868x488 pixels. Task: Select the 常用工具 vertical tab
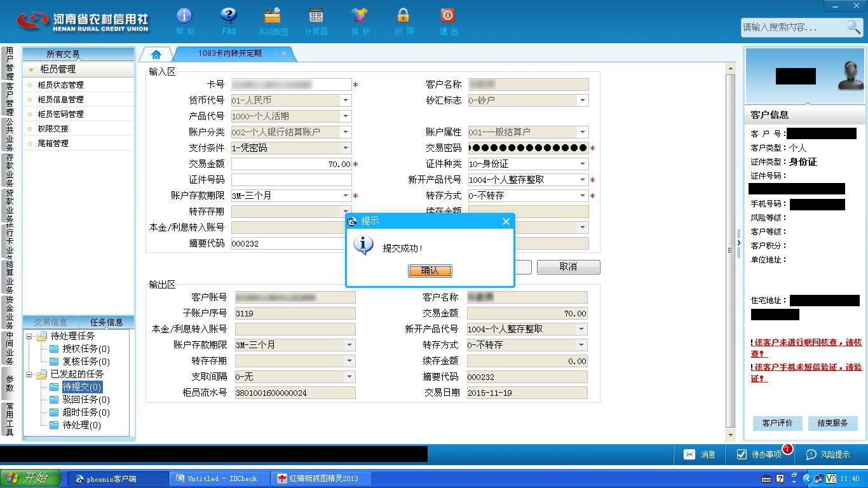(9, 419)
